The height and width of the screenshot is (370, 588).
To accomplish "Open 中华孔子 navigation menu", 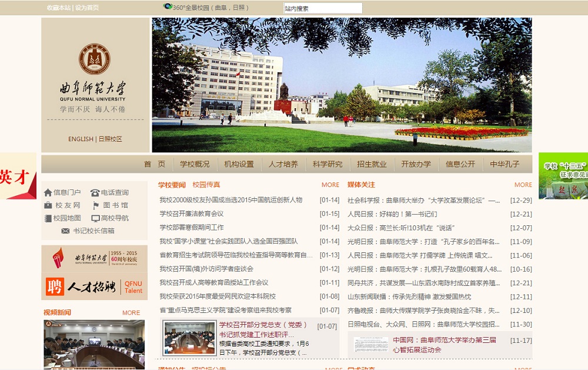I will (505, 164).
